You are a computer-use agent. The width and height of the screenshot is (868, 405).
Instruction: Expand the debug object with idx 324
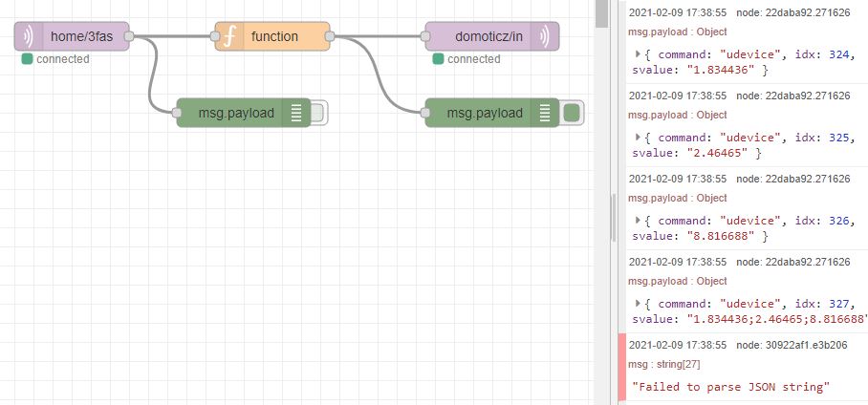638,54
